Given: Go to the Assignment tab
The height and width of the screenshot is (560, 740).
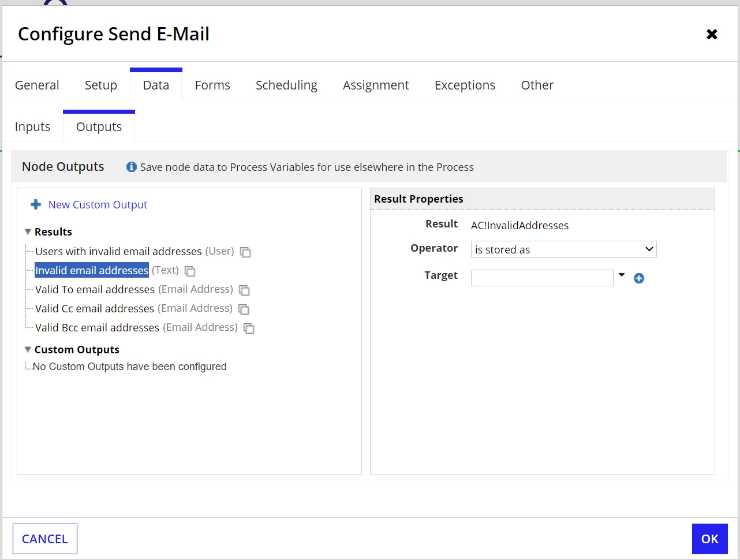Looking at the screenshot, I should (376, 85).
